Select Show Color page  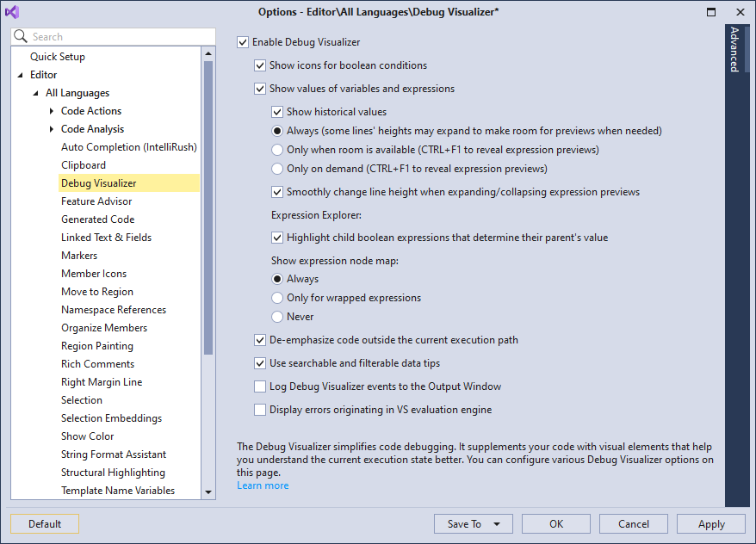click(87, 436)
